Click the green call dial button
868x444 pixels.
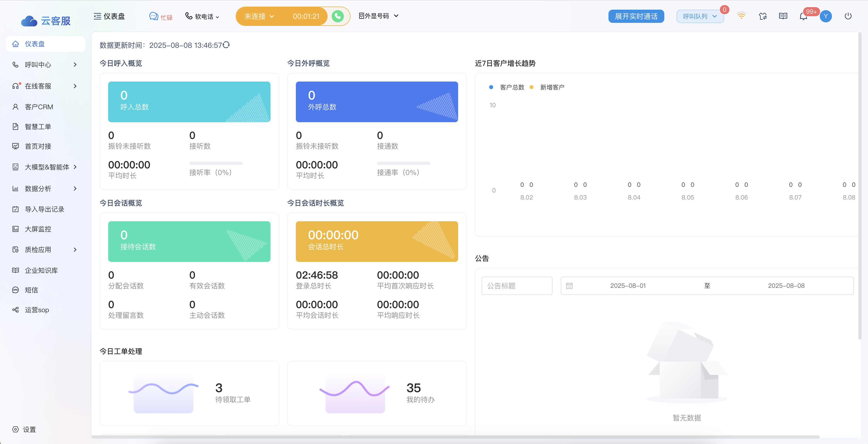[x=338, y=16]
